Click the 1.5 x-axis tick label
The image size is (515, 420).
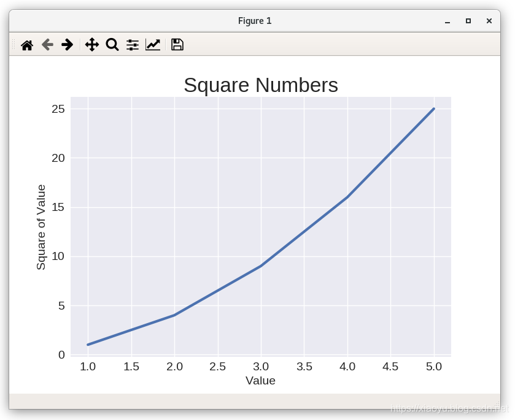(x=131, y=367)
